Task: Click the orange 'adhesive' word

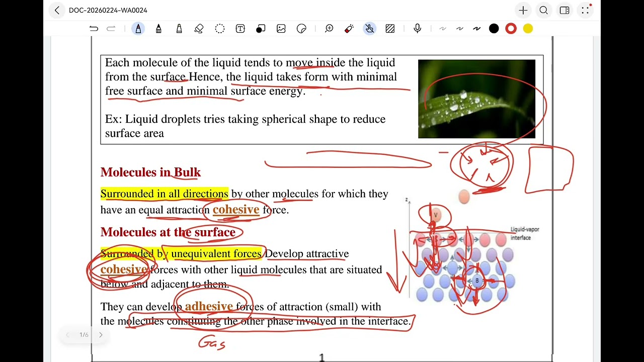Action: (209, 306)
